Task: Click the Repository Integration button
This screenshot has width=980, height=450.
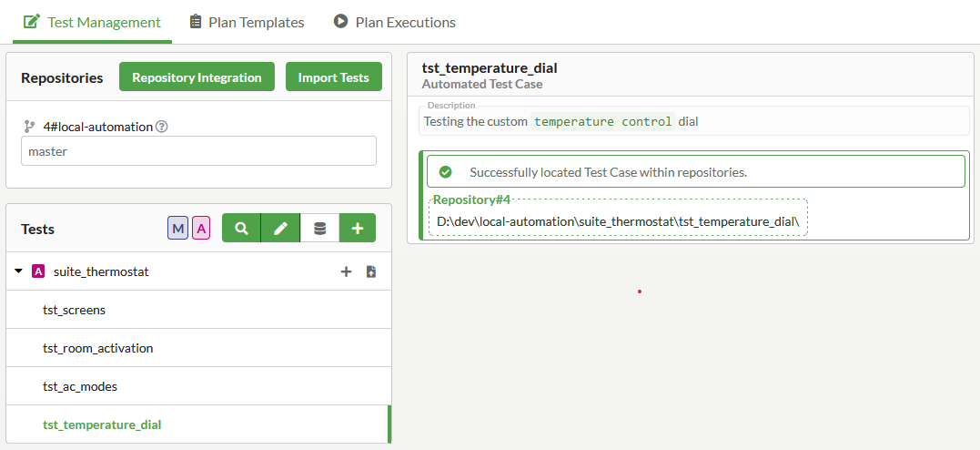Action: click(x=197, y=77)
